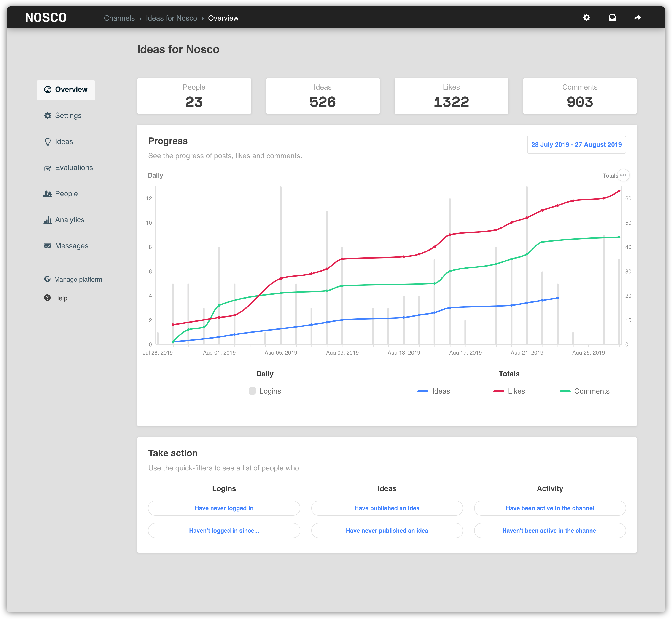This screenshot has width=672, height=619.
Task: Click the Analytics bar chart icon
Action: coord(48,220)
